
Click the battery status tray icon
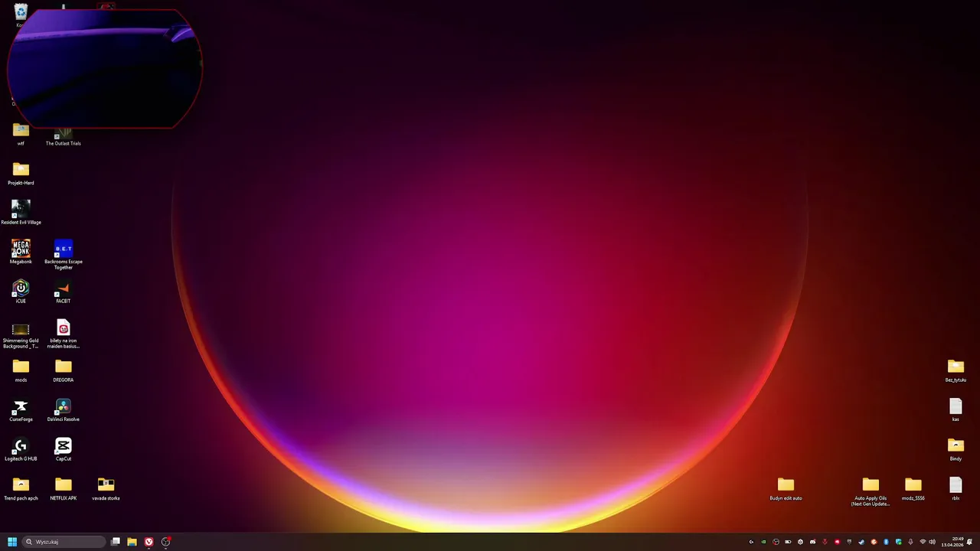coord(788,542)
